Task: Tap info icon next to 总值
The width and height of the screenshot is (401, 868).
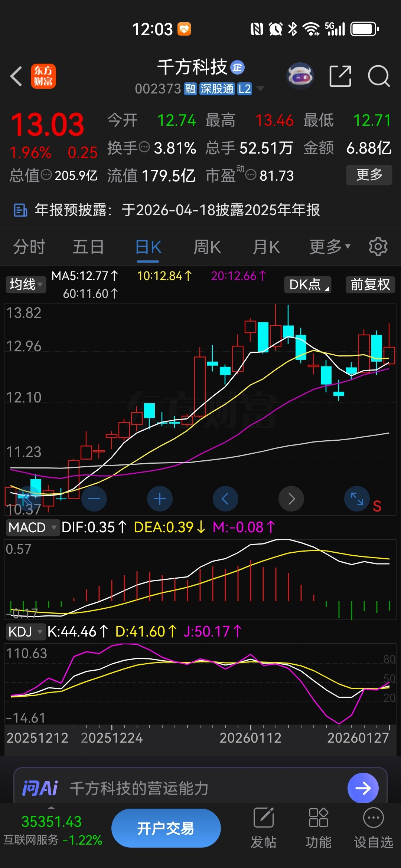Action: pos(46,175)
